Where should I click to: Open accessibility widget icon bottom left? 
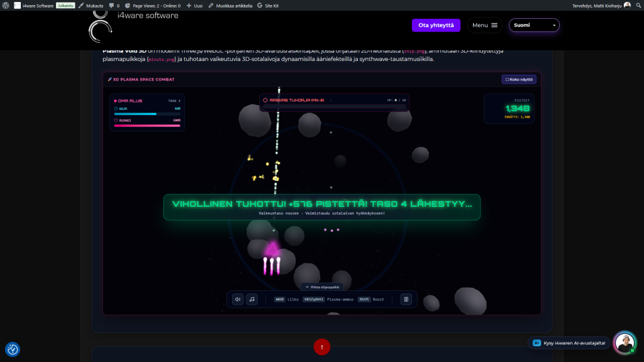tap(13, 349)
